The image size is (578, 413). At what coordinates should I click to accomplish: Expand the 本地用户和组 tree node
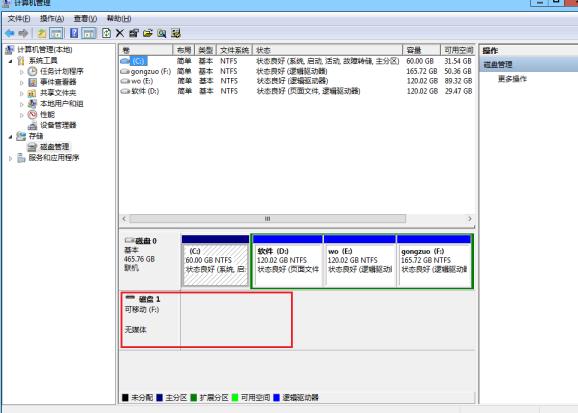22,104
